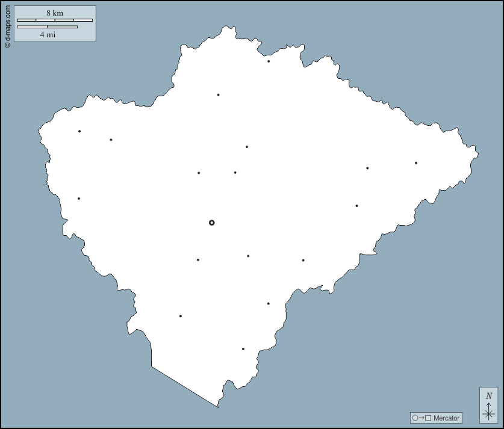Click the 4 mi scale bar
Viewport: 504px width, 429px height.
[x=47, y=26]
